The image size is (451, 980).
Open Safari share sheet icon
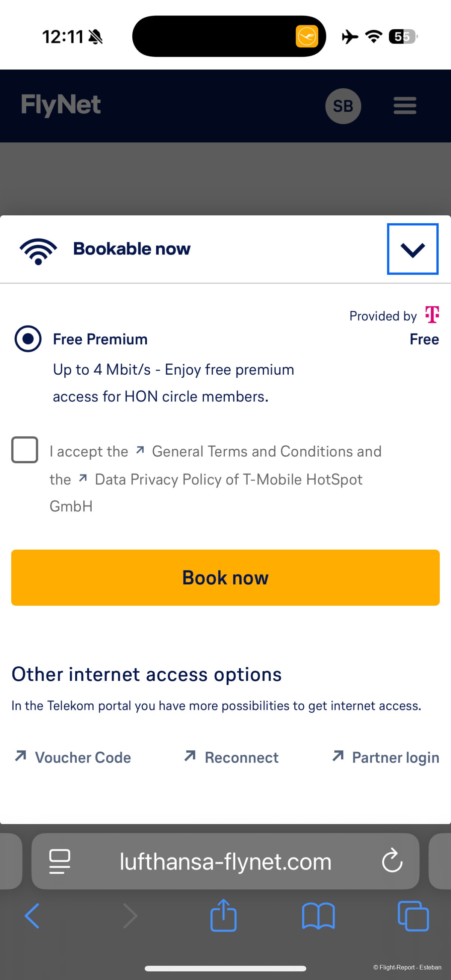(223, 916)
